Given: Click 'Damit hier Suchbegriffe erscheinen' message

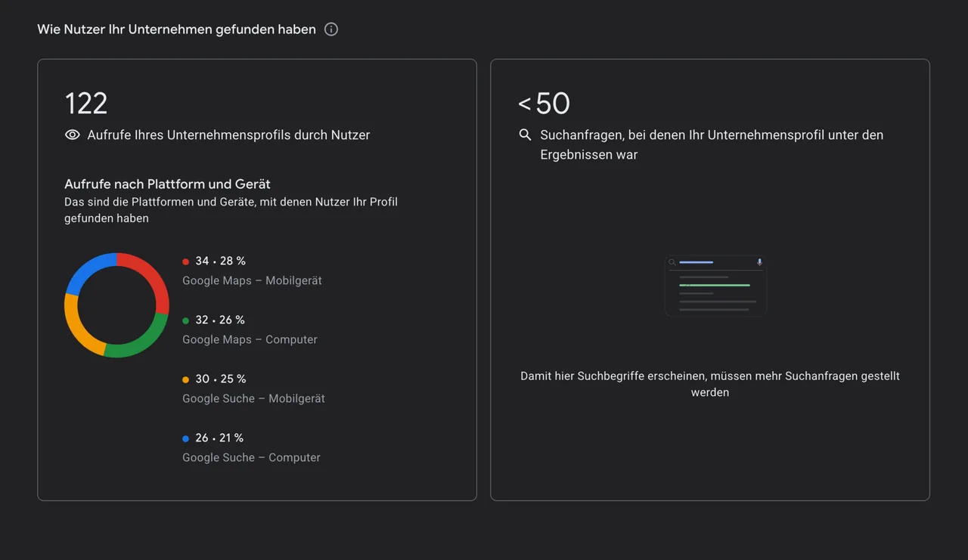Looking at the screenshot, I should pos(710,384).
